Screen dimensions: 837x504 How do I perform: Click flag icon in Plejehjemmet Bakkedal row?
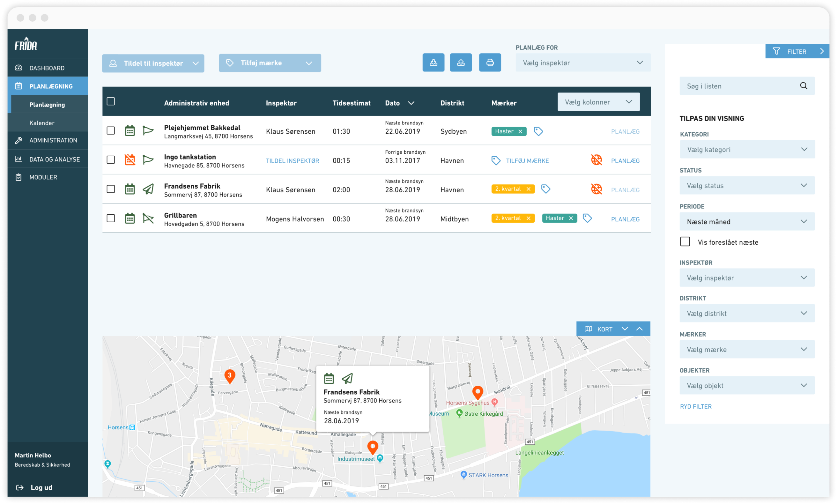148,131
